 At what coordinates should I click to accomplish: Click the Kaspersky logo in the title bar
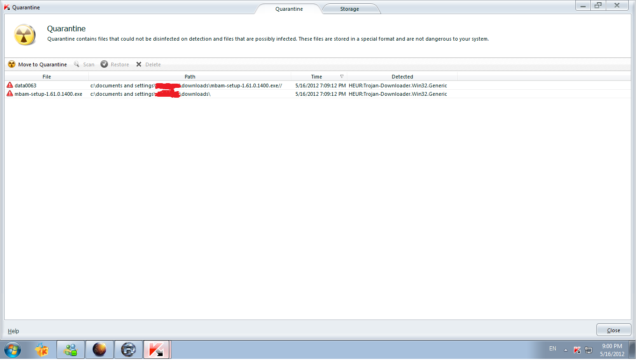click(7, 7)
